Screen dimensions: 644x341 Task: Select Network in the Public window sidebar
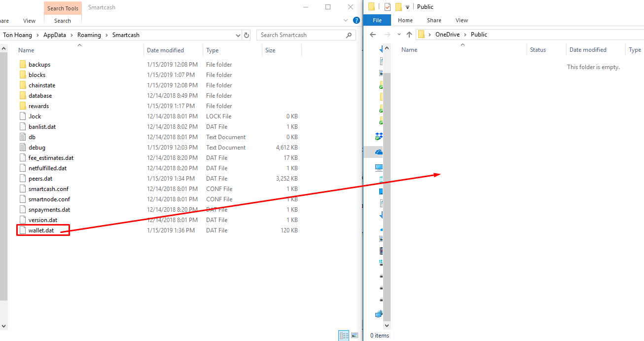tap(379, 313)
